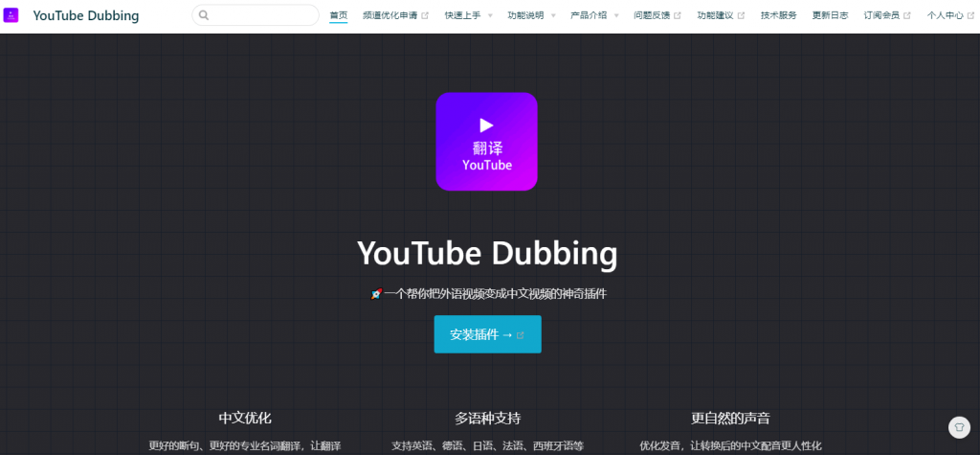Click the 翻译 YouTube hero logo image
Viewport: 980px width, 455px height.
click(486, 142)
